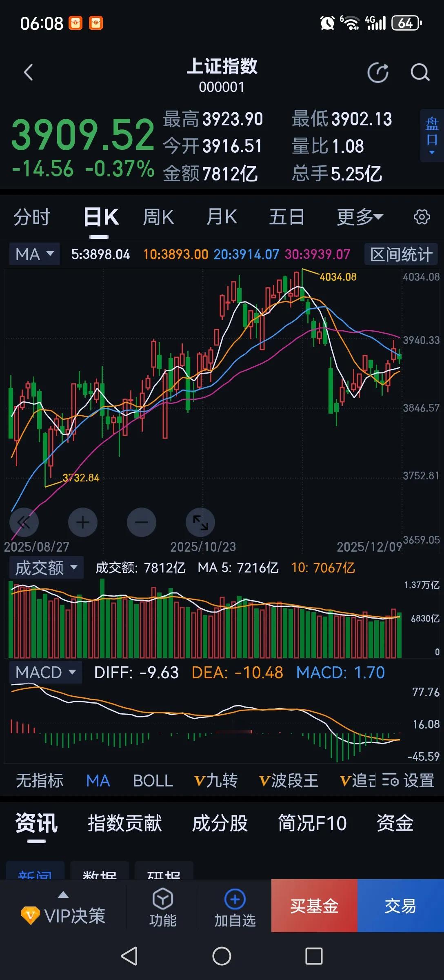Viewport: 444px width, 980px height.
Task: Select V波段王 indicator
Action: (289, 780)
